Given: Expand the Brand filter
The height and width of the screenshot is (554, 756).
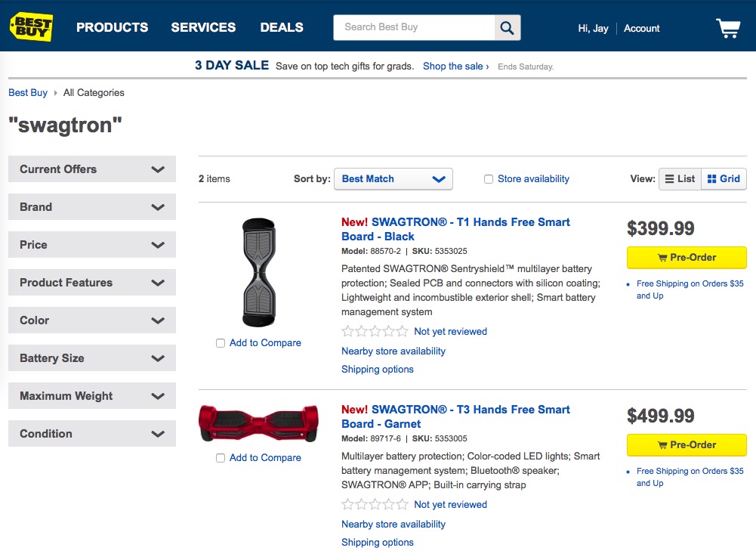Looking at the screenshot, I should pos(92,207).
